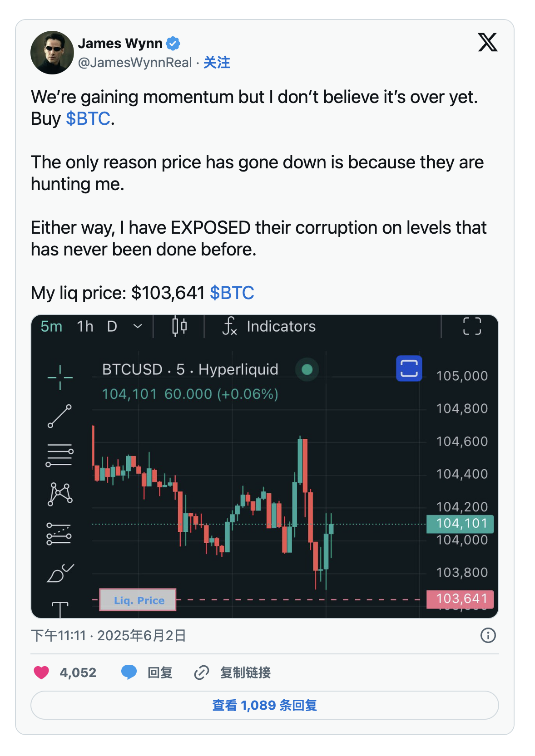Open the X logo link
The height and width of the screenshot is (756, 535).
(488, 42)
